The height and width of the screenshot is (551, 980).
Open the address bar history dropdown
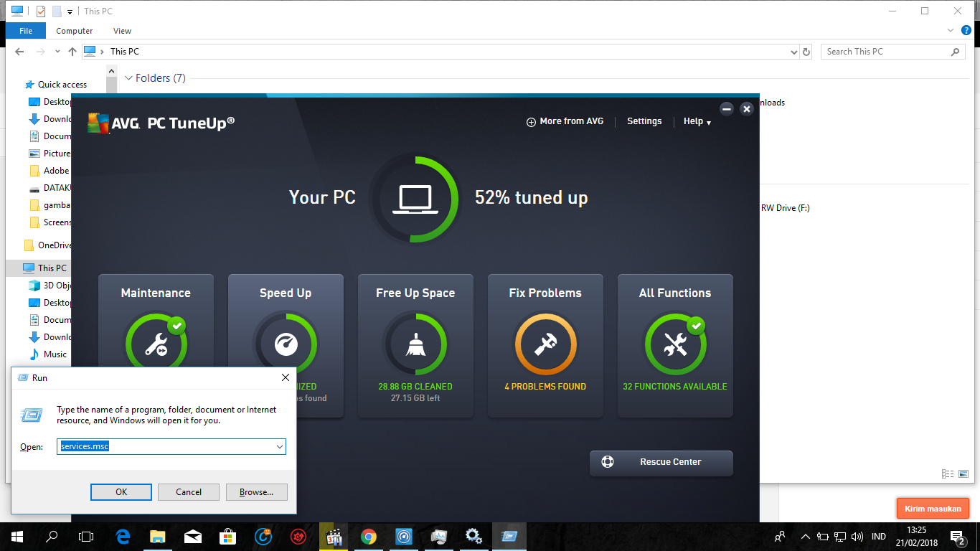click(x=793, y=52)
